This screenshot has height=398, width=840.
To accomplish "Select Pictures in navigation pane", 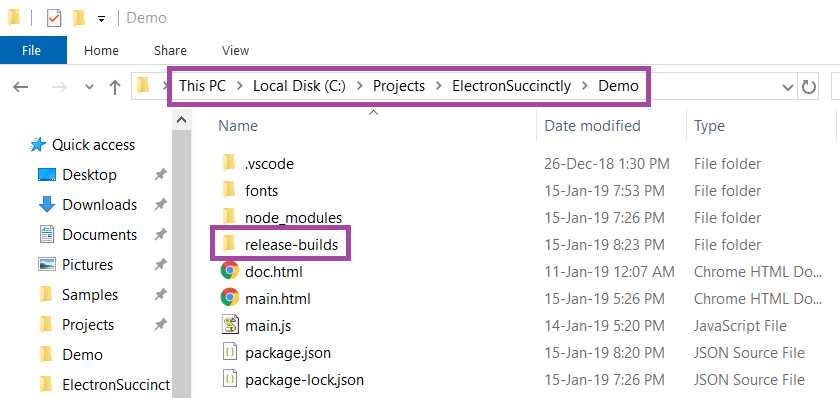I will (87, 265).
